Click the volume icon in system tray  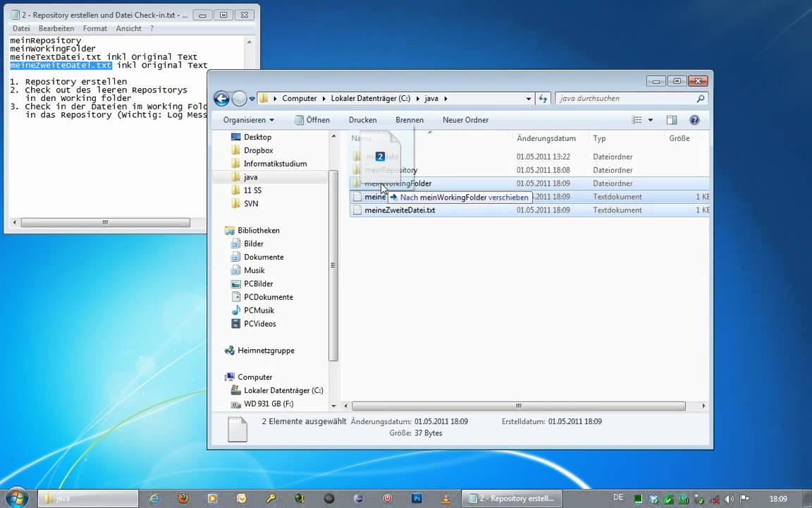(729, 500)
